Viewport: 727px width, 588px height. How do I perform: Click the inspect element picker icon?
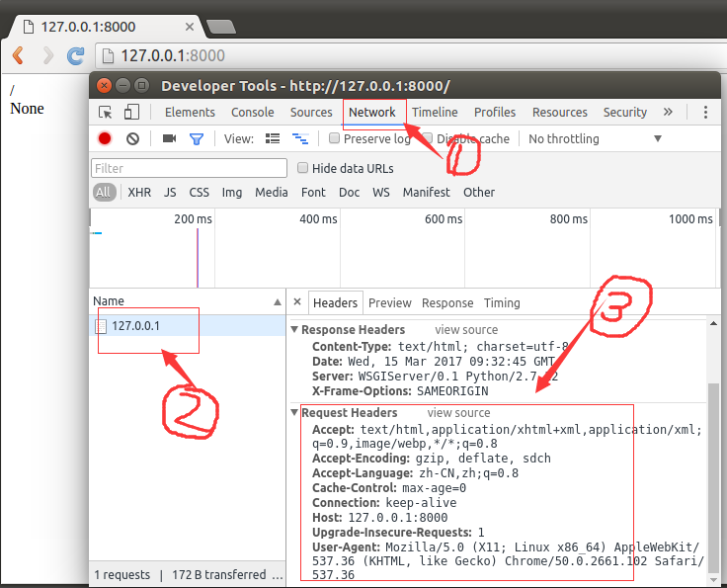point(106,113)
